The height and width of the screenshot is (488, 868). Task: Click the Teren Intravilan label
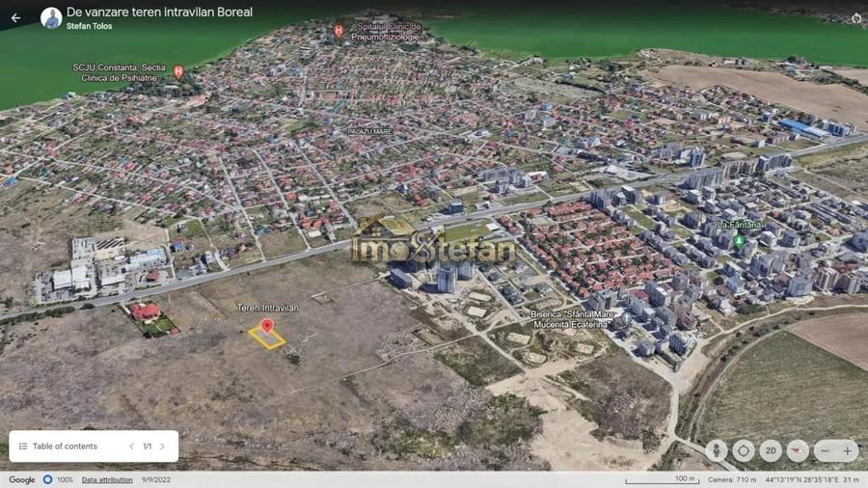[268, 308]
